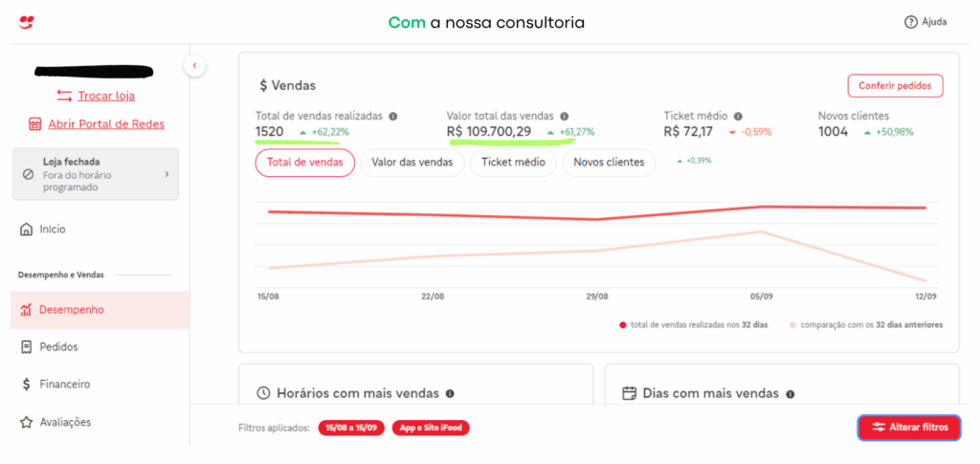980x464 pixels.
Task: Collapse the sidebar with the chevron button
Action: 194,66
